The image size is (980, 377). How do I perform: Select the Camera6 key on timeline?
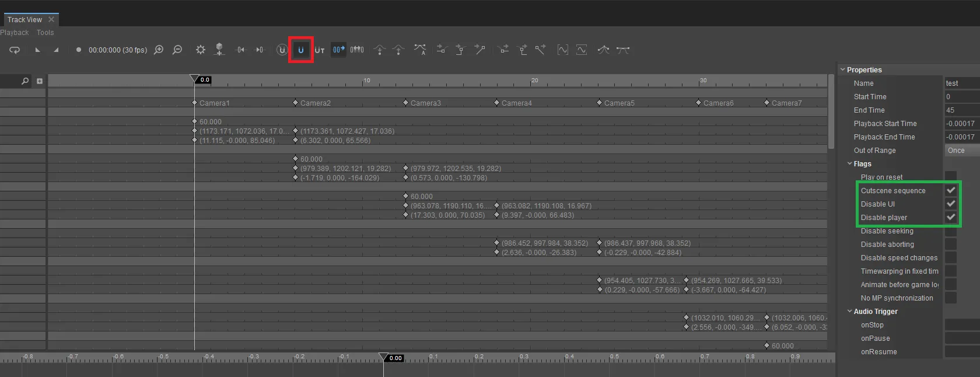click(699, 103)
